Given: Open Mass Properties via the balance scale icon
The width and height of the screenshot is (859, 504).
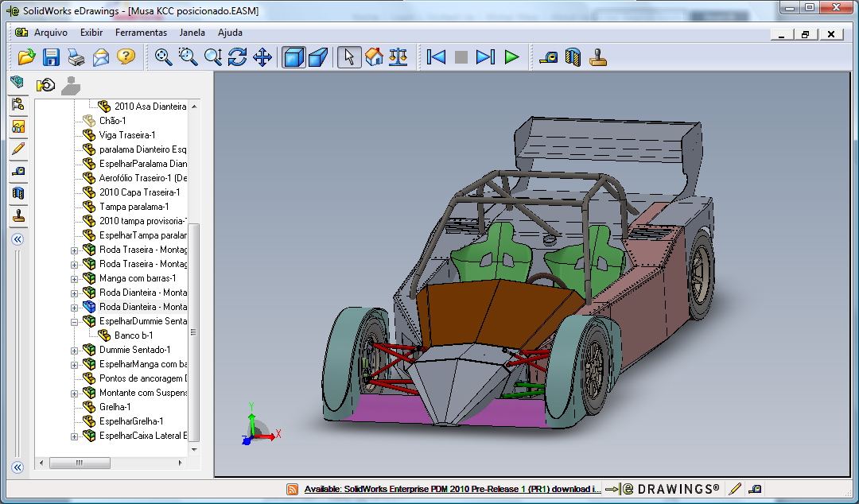Looking at the screenshot, I should pyautogui.click(x=398, y=57).
